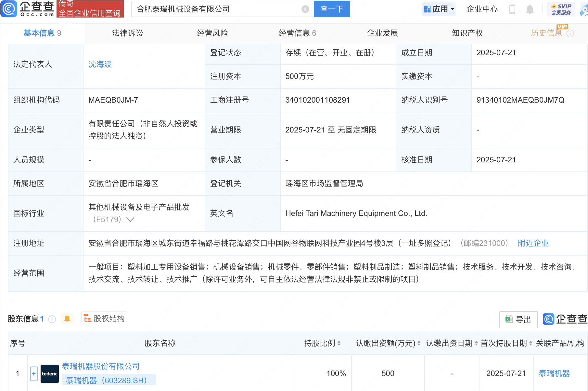Export shareholder table with 导出
The image size is (588, 391).
(x=518, y=320)
